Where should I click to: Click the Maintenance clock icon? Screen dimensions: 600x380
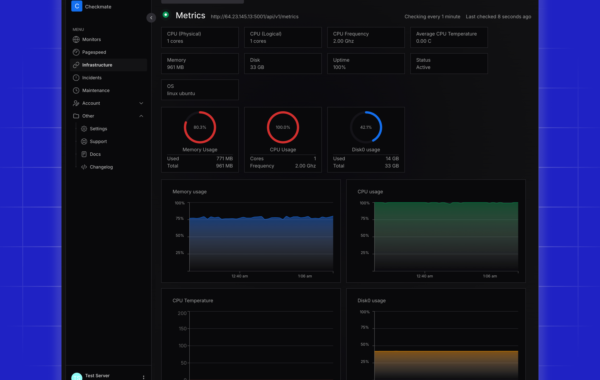pyautogui.click(x=76, y=90)
